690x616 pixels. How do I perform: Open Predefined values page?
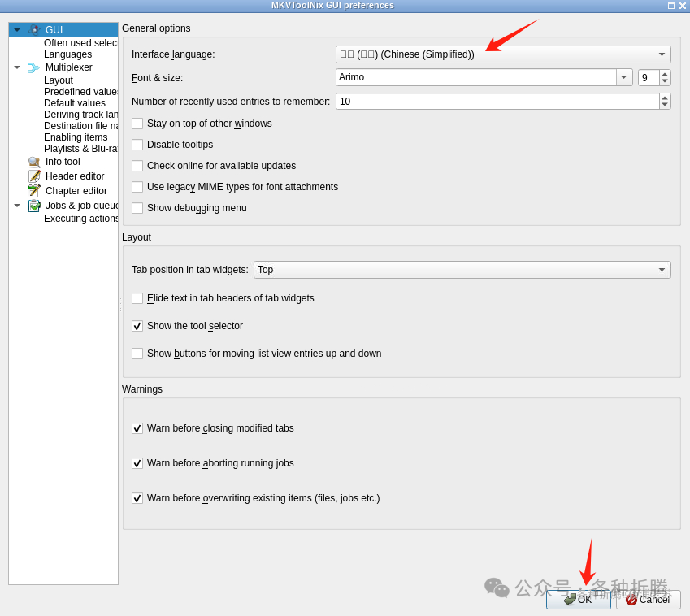tap(80, 92)
